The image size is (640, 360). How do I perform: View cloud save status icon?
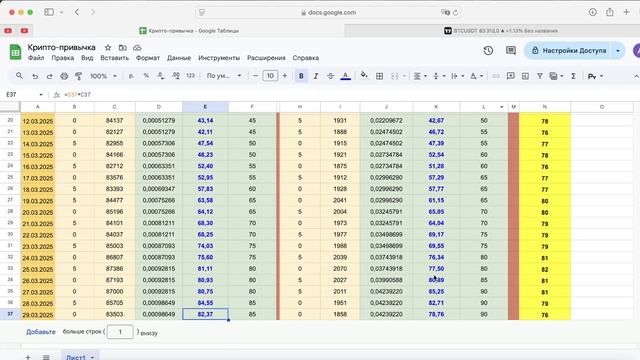tap(137, 48)
